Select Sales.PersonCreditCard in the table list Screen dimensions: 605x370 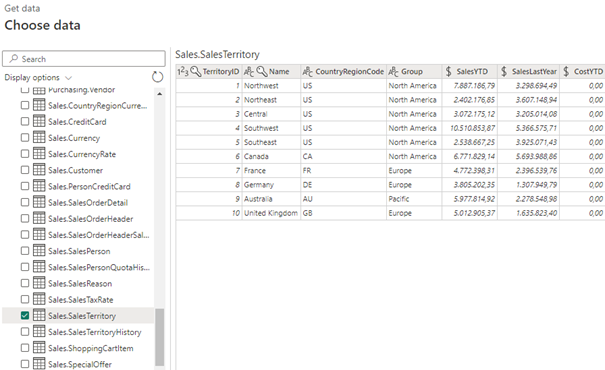pyautogui.click(x=89, y=186)
